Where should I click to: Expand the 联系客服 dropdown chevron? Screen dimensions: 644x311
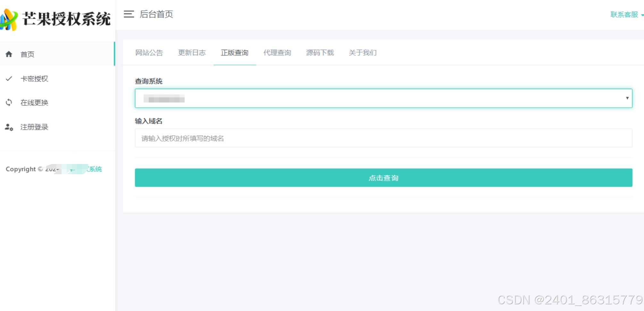click(x=641, y=14)
